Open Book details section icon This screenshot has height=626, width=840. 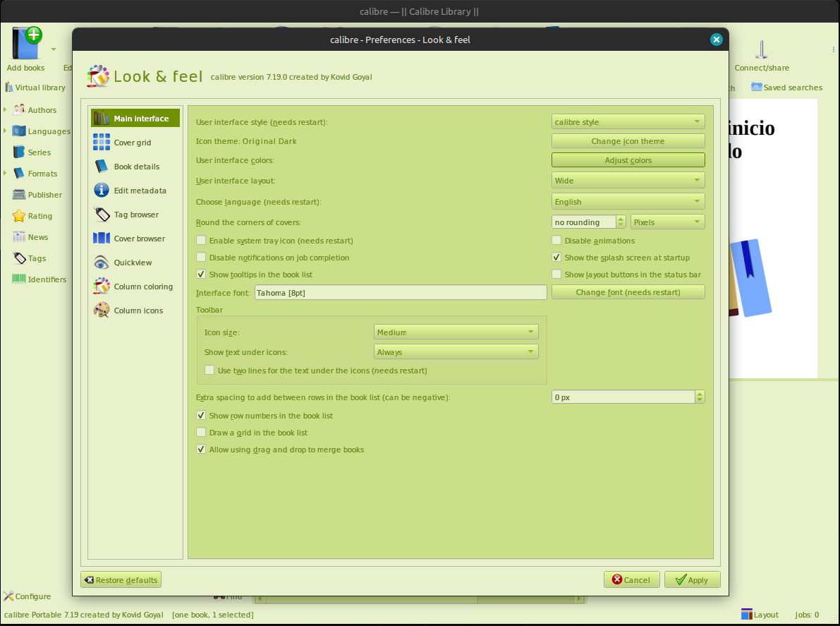coord(102,166)
